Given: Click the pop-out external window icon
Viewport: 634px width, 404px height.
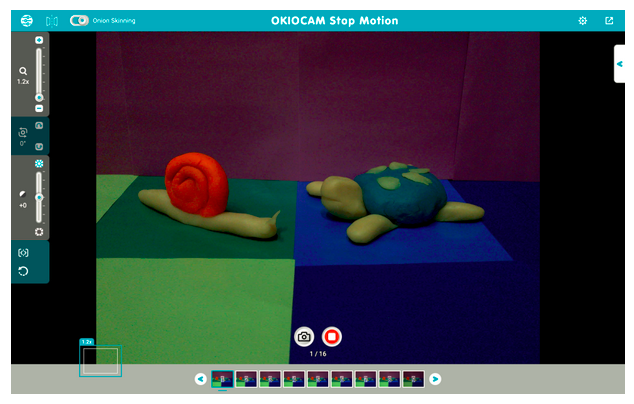Looking at the screenshot, I should (609, 20).
